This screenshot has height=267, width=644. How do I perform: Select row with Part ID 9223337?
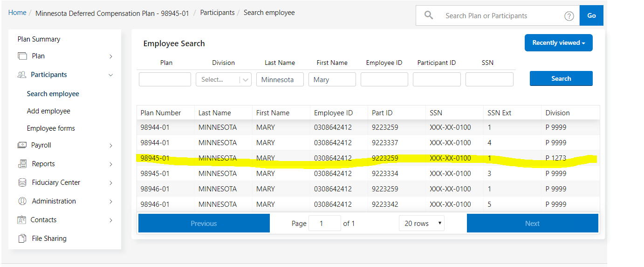(368, 142)
